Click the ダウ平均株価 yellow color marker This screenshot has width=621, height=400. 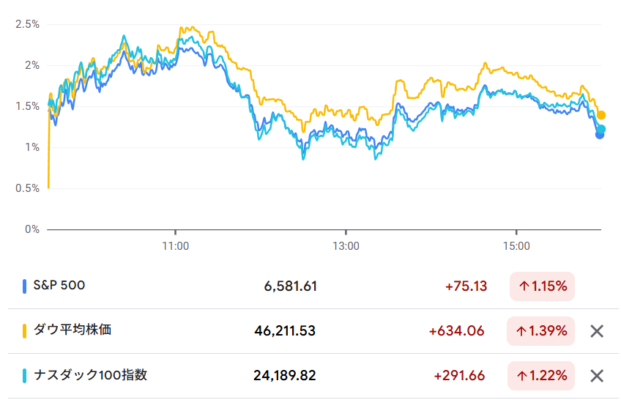[x=24, y=331]
